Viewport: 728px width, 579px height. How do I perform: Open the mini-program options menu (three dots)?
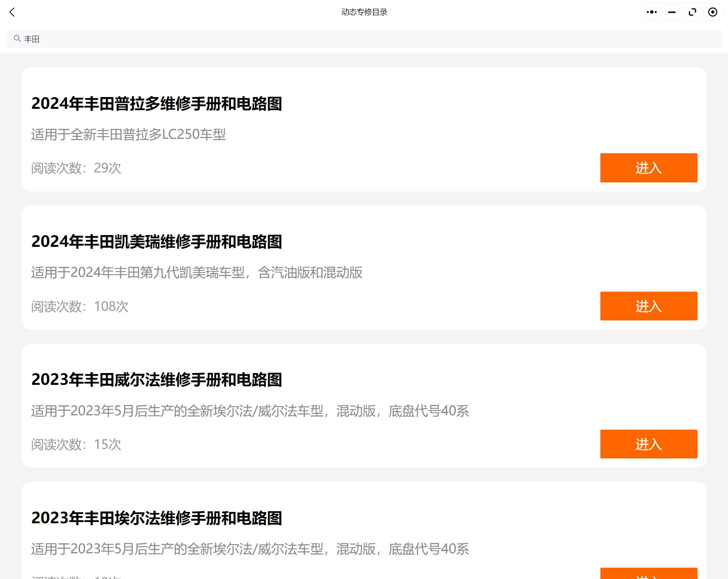point(651,12)
